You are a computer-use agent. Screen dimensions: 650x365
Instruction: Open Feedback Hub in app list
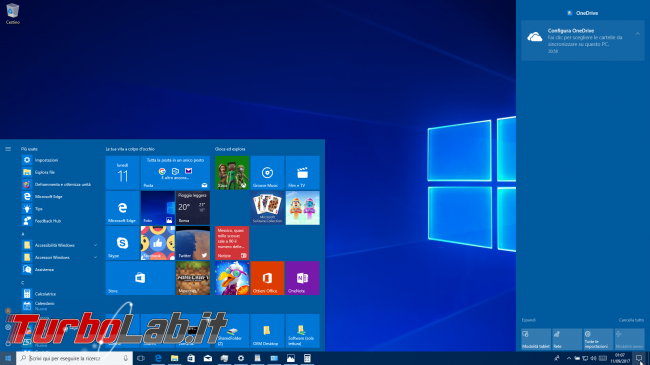tap(61, 221)
